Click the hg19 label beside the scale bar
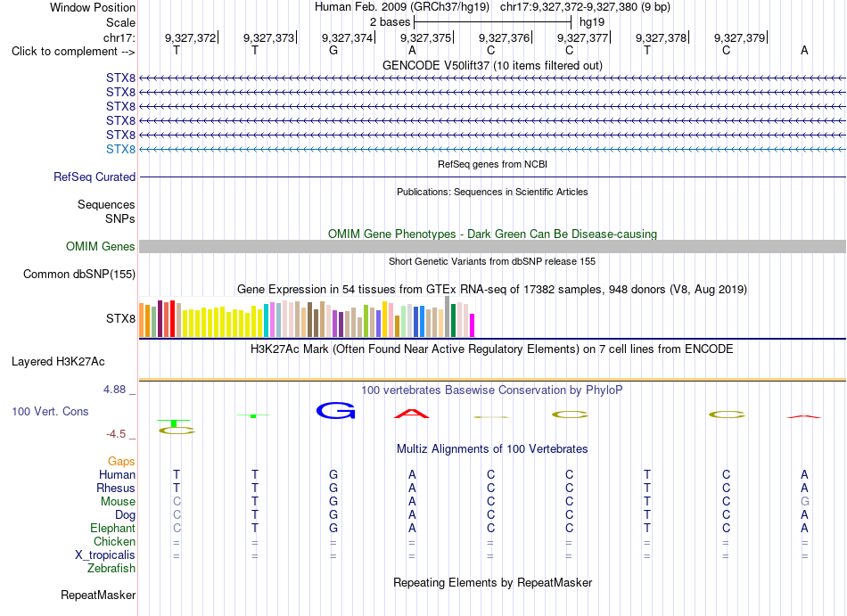This screenshot has width=847, height=616. tap(591, 22)
